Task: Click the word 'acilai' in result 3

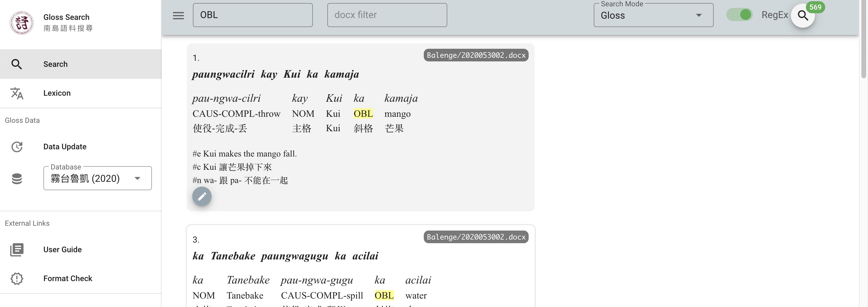Action: click(x=418, y=280)
